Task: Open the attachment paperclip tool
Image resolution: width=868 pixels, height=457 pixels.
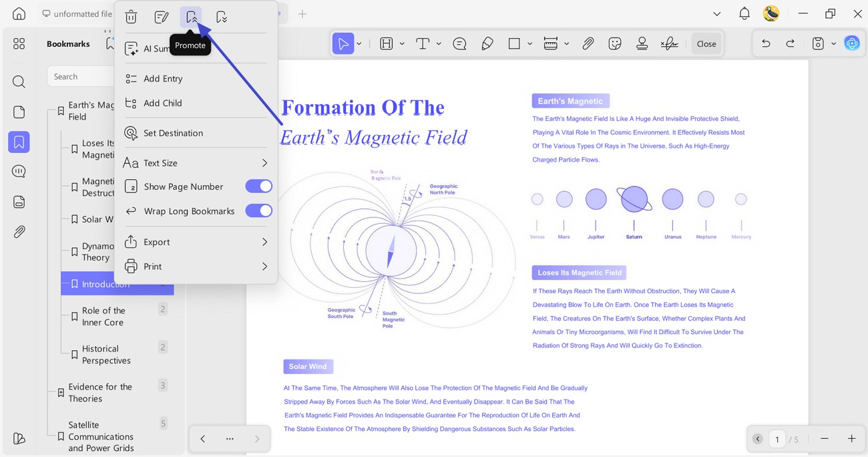Action: (x=588, y=43)
